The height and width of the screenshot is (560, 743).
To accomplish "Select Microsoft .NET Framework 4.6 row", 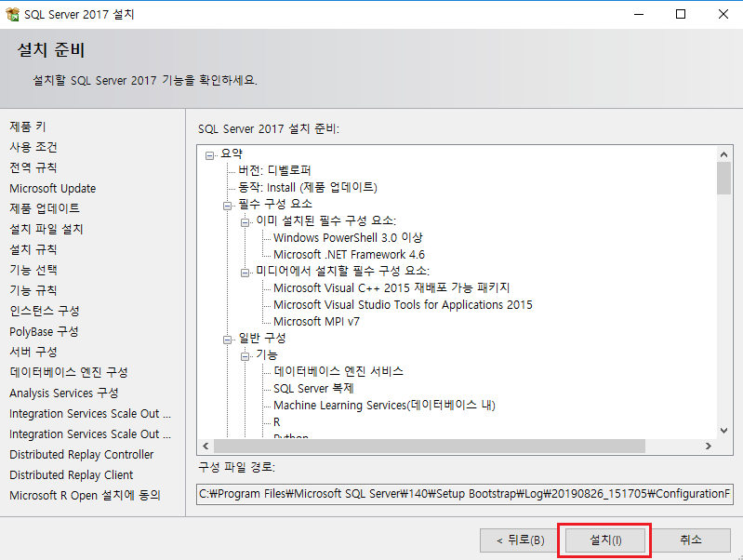I will tap(350, 255).
